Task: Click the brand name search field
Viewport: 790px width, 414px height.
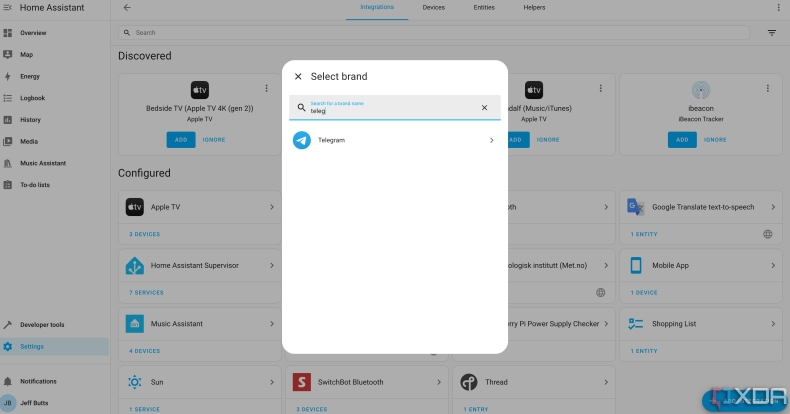Action: (x=390, y=108)
